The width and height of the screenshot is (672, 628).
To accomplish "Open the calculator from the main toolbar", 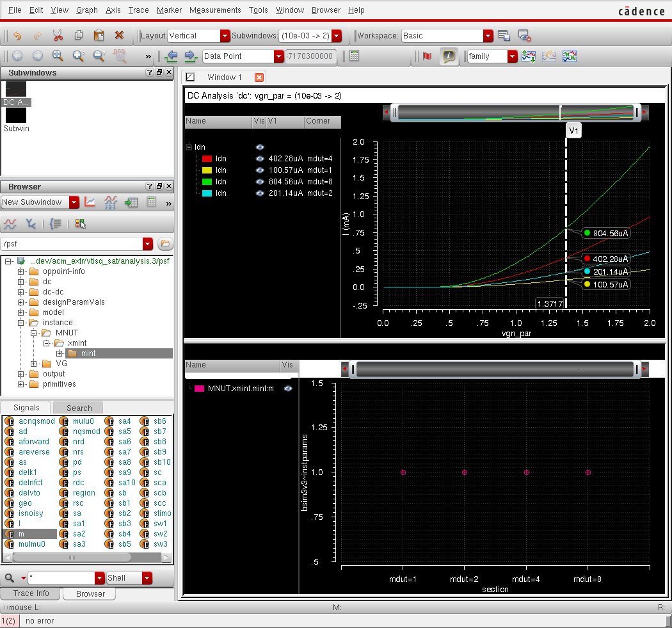I will (354, 56).
